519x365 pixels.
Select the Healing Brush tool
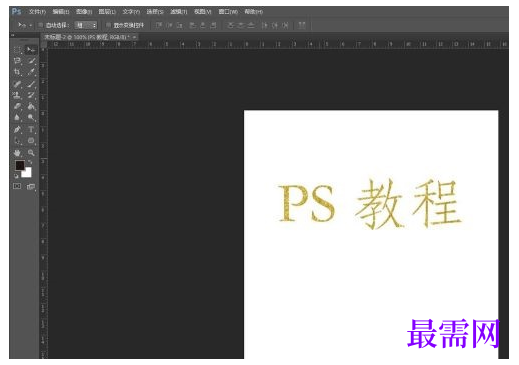(x=17, y=84)
